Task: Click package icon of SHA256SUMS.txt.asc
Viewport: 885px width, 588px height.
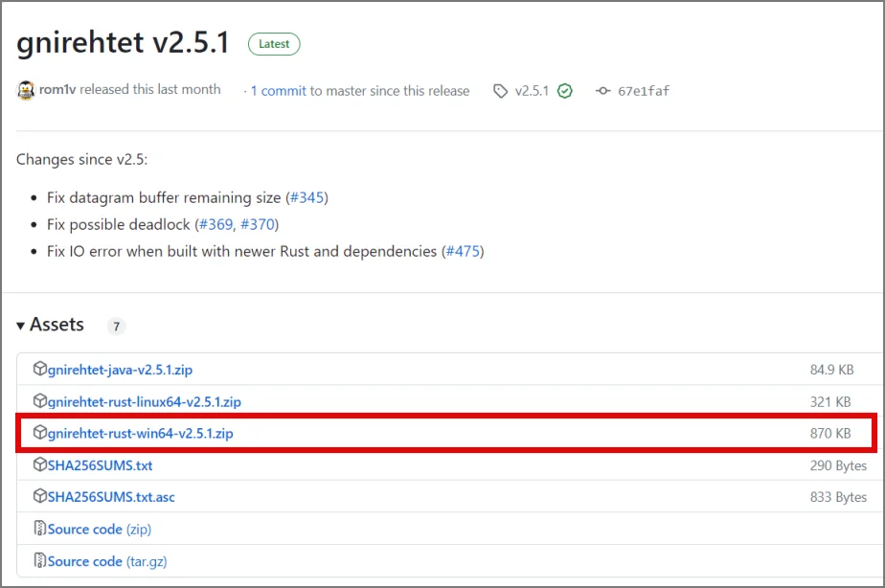Action: click(x=39, y=496)
